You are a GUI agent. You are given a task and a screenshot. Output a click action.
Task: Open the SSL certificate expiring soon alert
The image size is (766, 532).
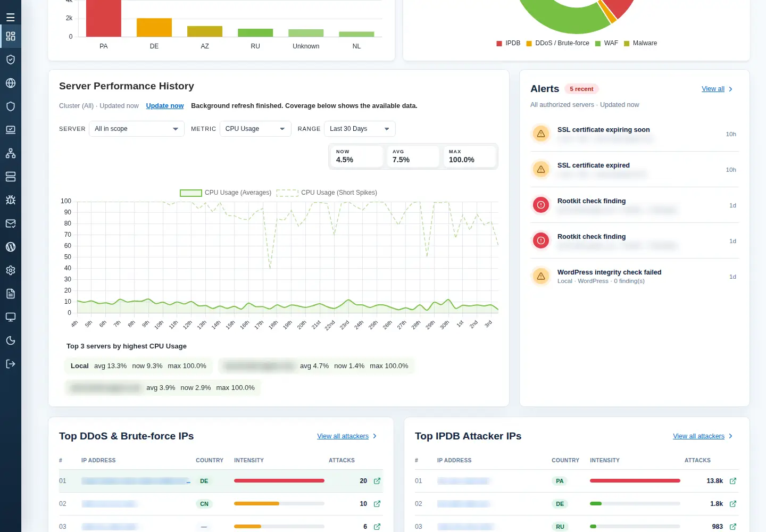635,134
